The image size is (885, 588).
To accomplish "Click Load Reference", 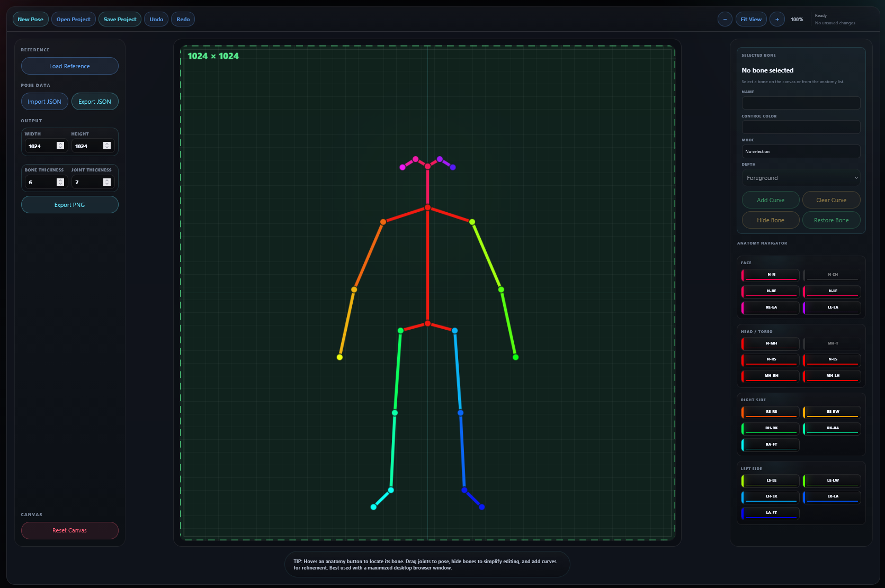I will click(69, 66).
